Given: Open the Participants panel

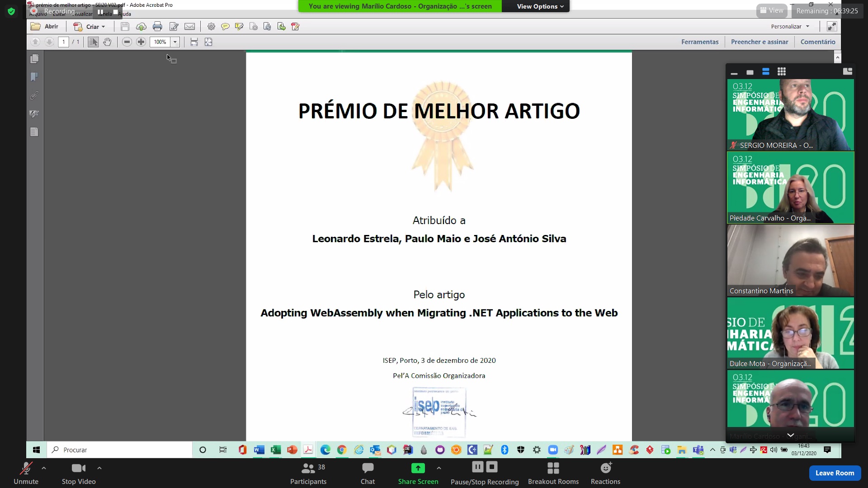Looking at the screenshot, I should coord(308,473).
